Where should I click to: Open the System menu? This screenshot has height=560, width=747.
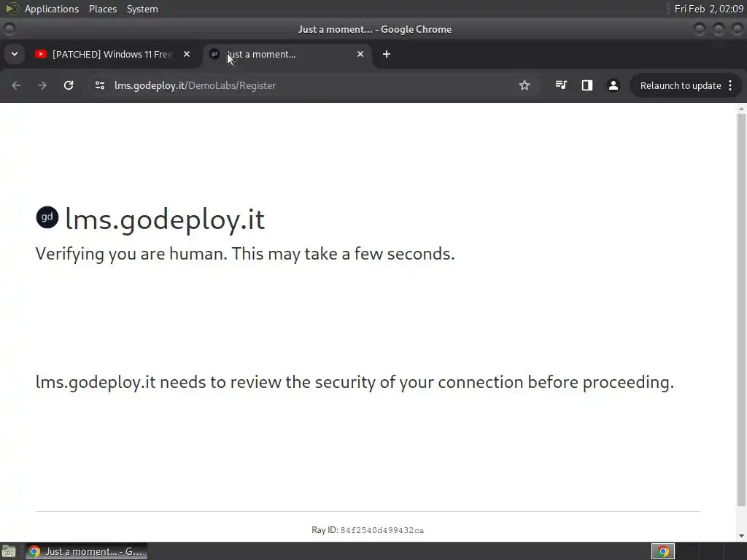142,9
